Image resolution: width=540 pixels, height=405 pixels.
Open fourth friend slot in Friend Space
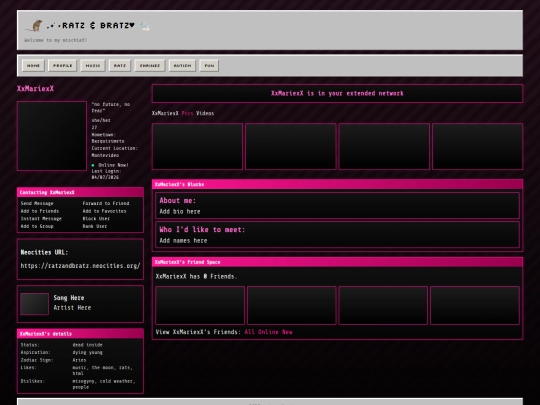(x=475, y=305)
